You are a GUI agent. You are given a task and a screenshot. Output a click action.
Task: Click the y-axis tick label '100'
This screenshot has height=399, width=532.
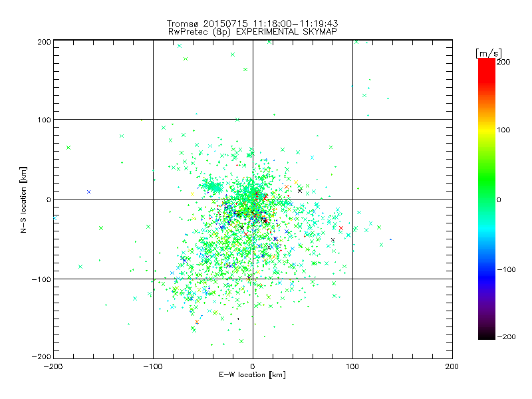tap(44, 120)
